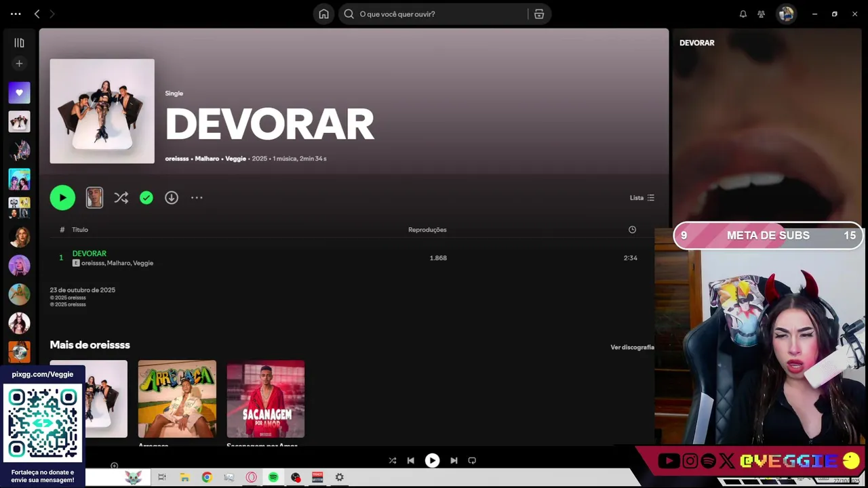868x488 pixels.
Task: Click the search magnifier icon
Action: coord(349,14)
